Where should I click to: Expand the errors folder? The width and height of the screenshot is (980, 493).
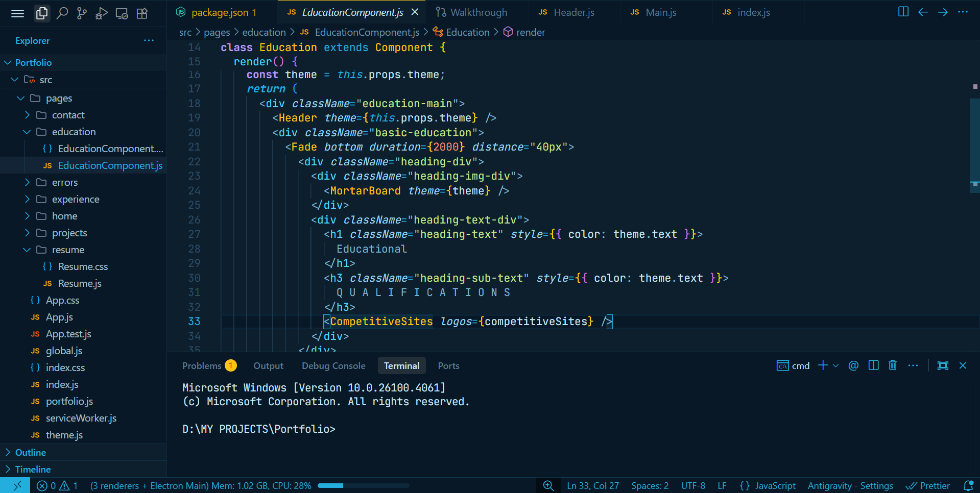pyautogui.click(x=27, y=182)
